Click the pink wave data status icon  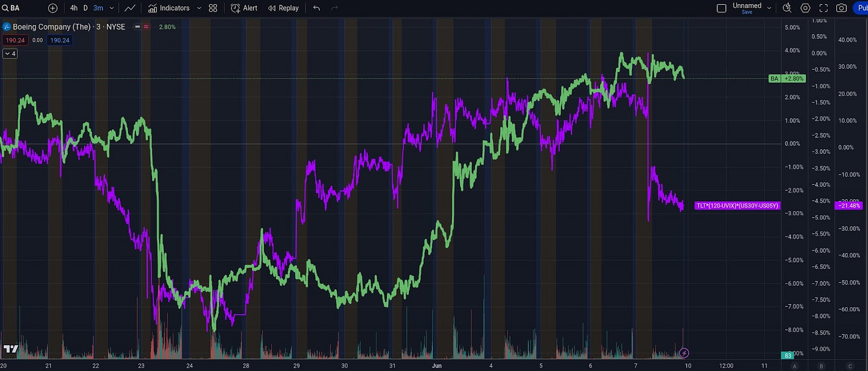click(x=146, y=27)
